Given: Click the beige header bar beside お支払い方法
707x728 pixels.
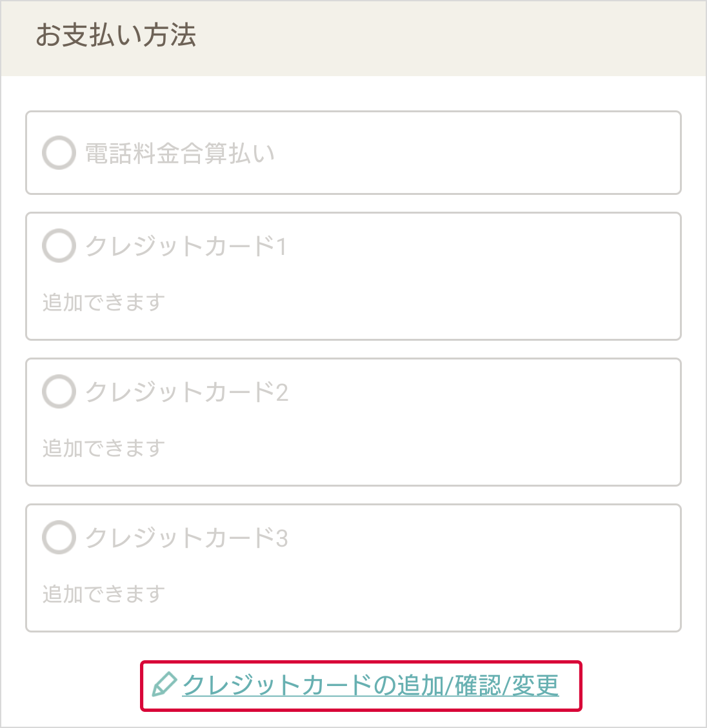Looking at the screenshot, I should (x=452, y=37).
